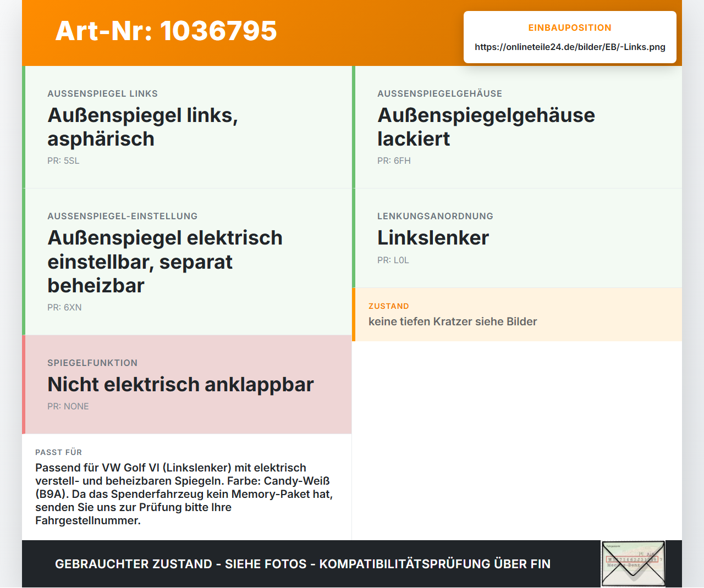Click 'Außenspiegel elektrisch einstellbar, separat beheizbar' title
The image size is (704, 588).
(x=165, y=262)
